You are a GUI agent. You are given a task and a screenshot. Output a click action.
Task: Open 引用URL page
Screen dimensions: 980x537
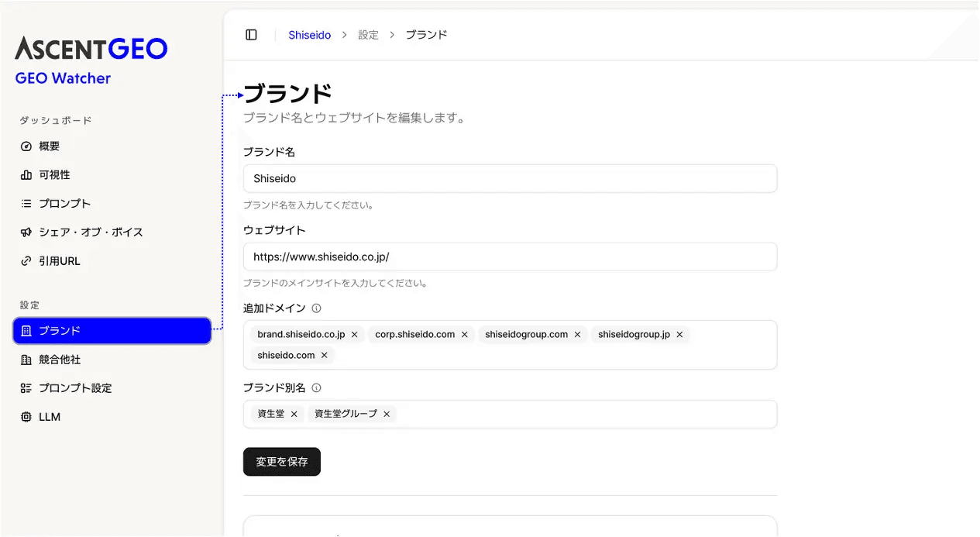112,261
